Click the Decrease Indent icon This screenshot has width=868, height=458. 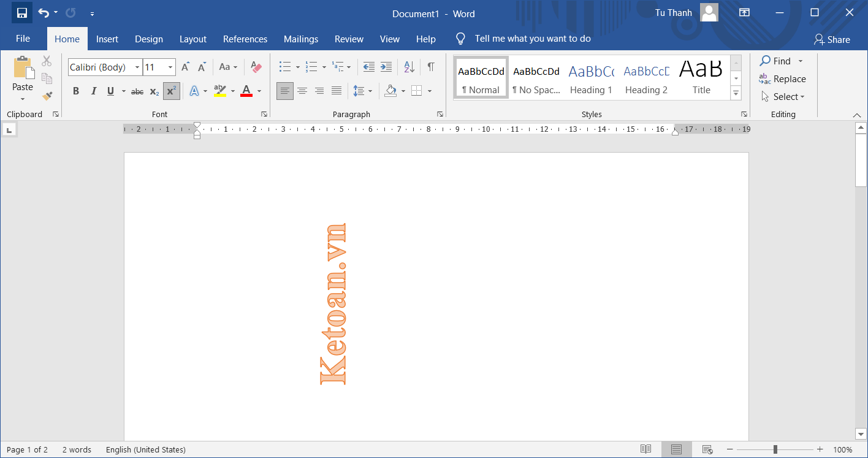[x=368, y=67]
